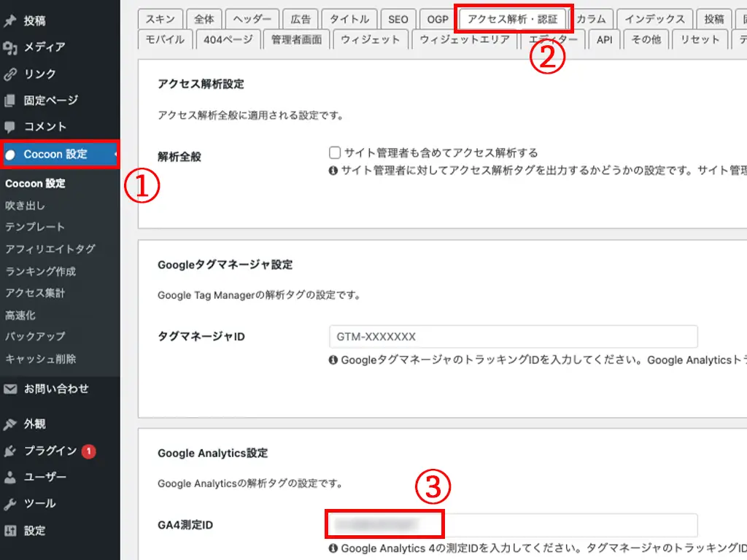Focus the タグマネージャID input field

pyautogui.click(x=513, y=337)
